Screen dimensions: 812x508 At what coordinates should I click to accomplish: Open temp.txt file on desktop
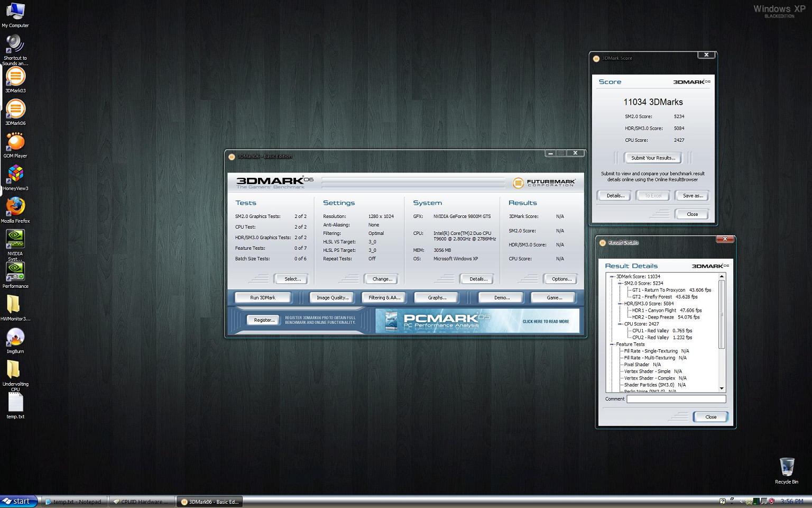(x=15, y=406)
